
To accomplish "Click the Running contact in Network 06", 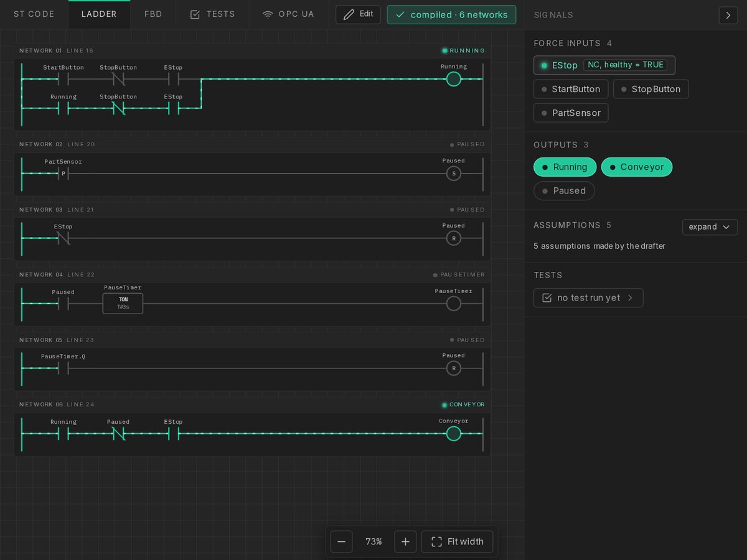I will click(x=63, y=434).
